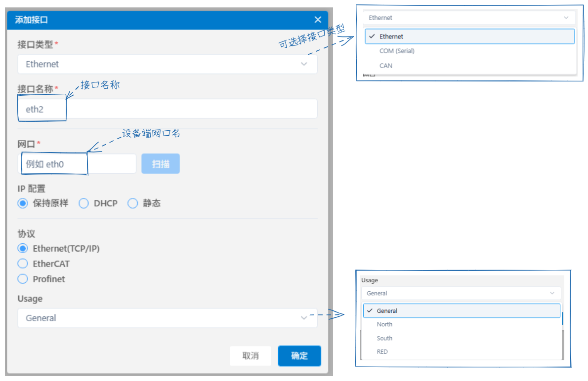This screenshot has height=381, width=588.
Task: Collapse the expanded General dropdown at bottom right
Action: [461, 293]
